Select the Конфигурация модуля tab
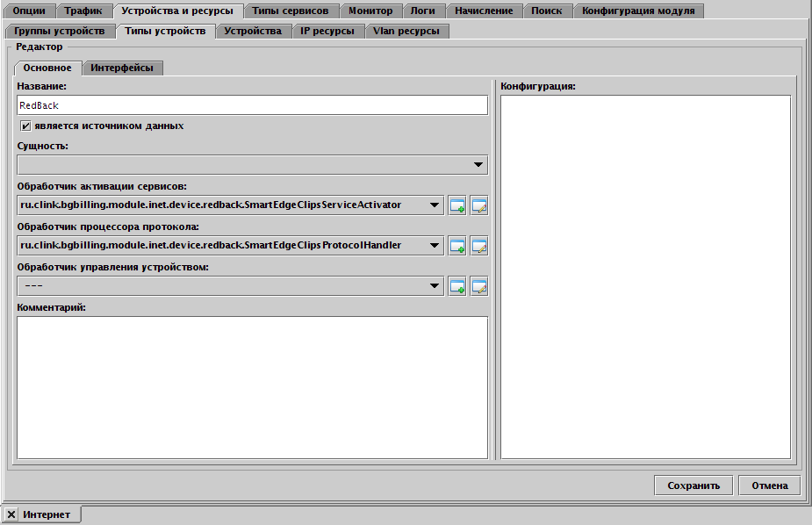812x525 pixels. (638, 11)
